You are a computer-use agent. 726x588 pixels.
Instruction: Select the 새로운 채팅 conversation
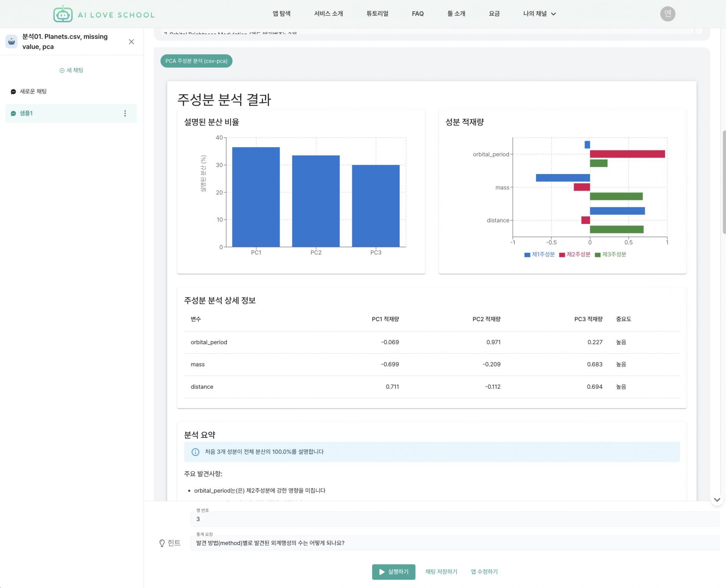71,92
